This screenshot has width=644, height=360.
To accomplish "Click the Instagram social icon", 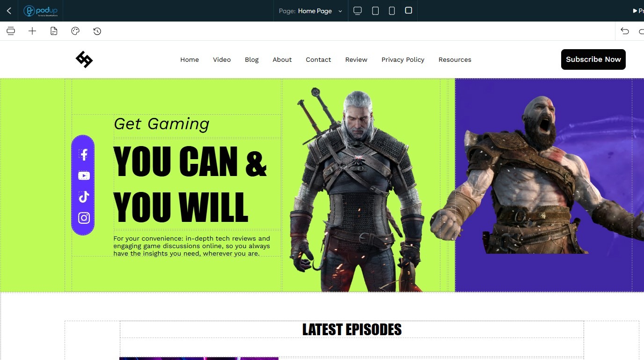I will (84, 218).
